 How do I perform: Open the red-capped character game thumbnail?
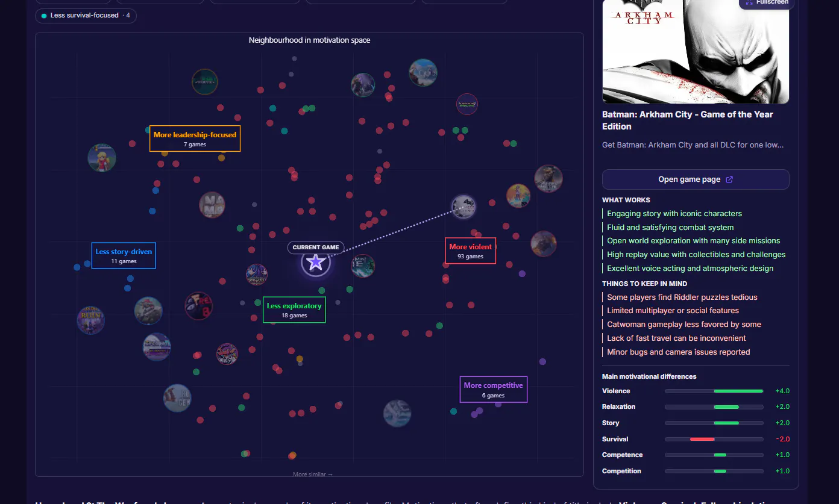click(x=148, y=311)
